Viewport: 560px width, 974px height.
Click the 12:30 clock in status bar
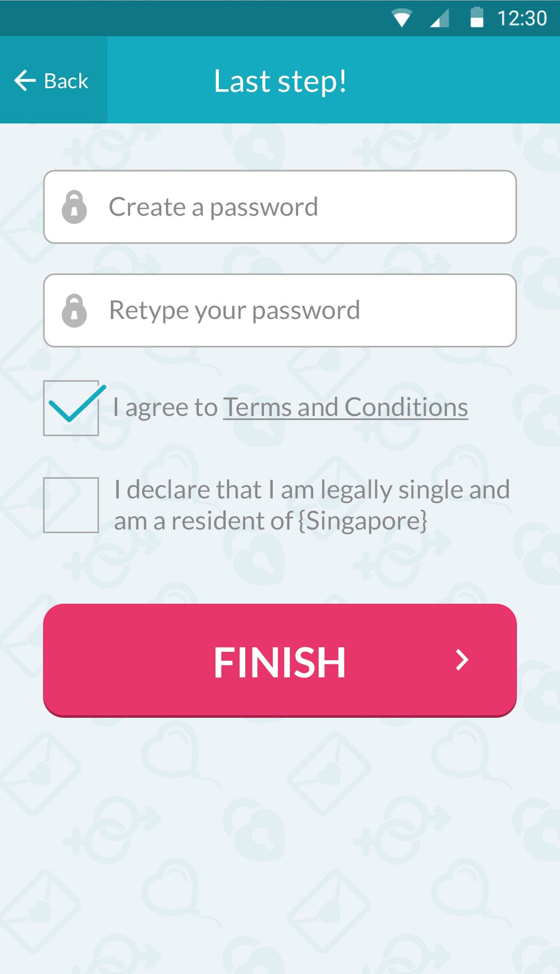[x=522, y=19]
